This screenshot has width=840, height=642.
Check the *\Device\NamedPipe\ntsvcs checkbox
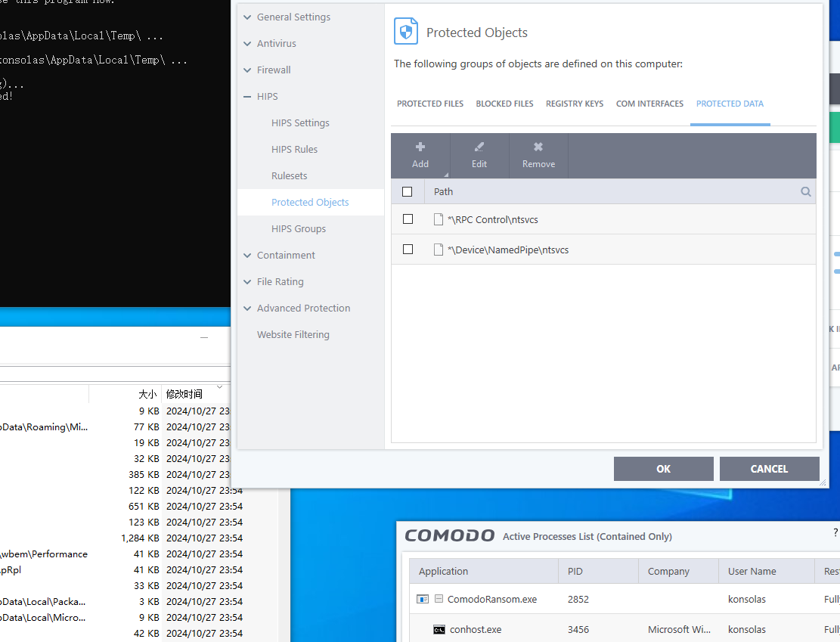pos(408,249)
